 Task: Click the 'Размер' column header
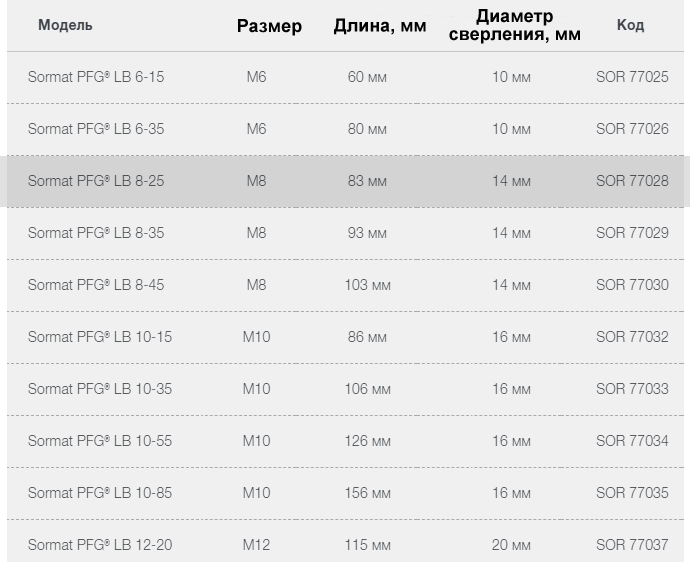click(269, 26)
